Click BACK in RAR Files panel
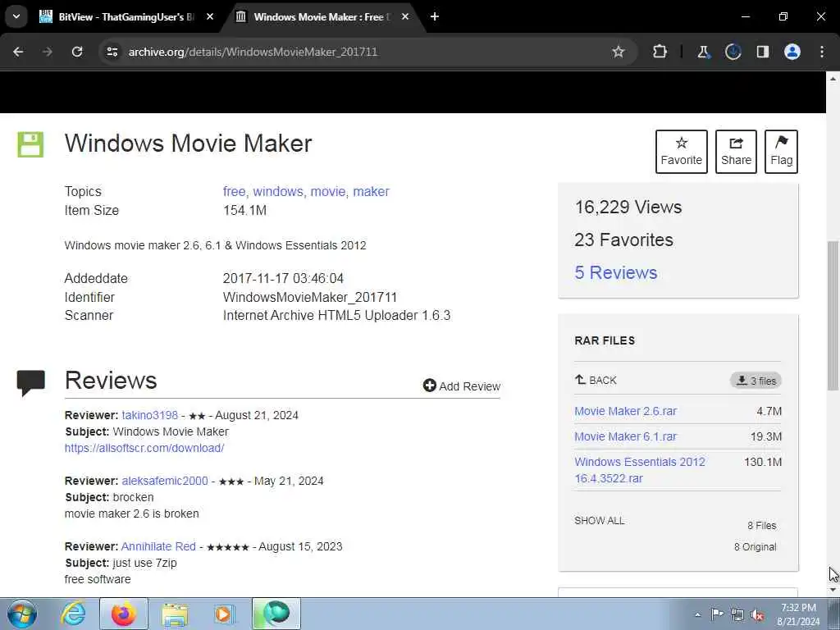The height and width of the screenshot is (630, 840). [596, 381]
